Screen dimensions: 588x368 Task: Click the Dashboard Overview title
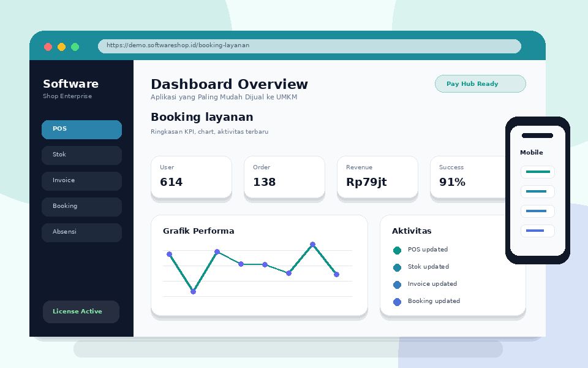pyautogui.click(x=229, y=84)
